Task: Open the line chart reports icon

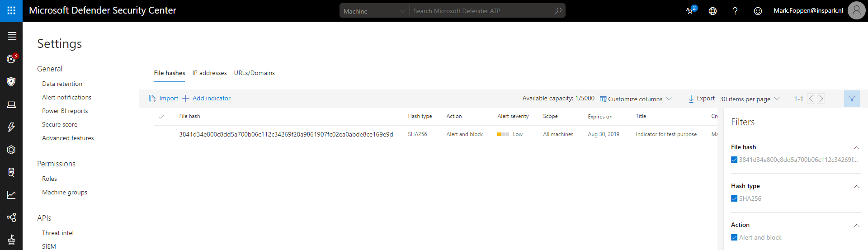Action: [11, 195]
